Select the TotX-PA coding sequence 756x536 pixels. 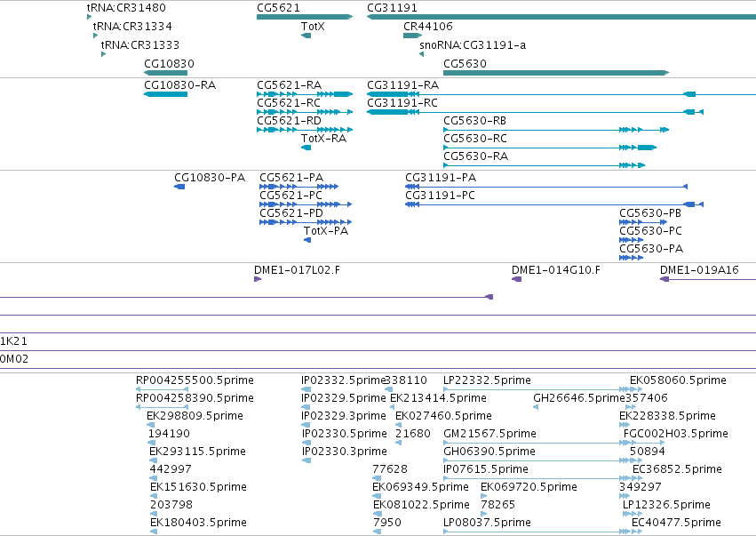pos(307,240)
